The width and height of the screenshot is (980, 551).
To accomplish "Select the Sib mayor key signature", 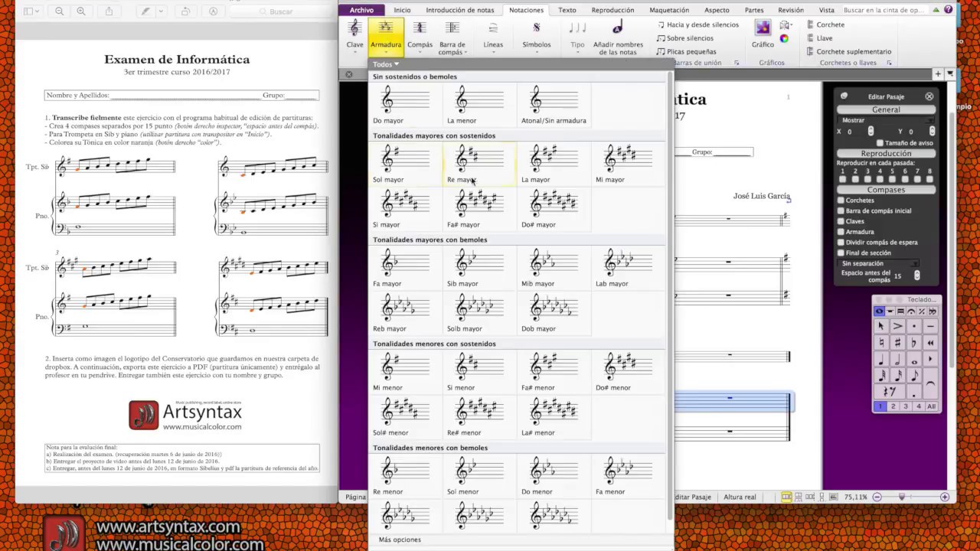I will (x=479, y=268).
